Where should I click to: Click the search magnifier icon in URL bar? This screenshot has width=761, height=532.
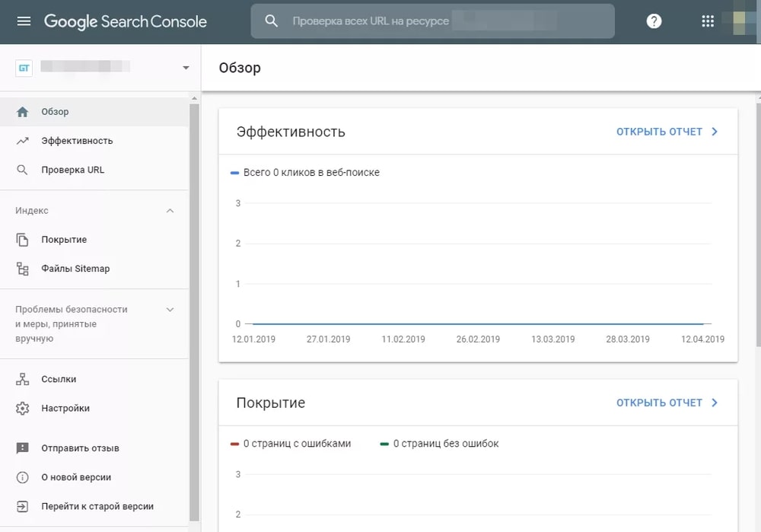point(272,21)
